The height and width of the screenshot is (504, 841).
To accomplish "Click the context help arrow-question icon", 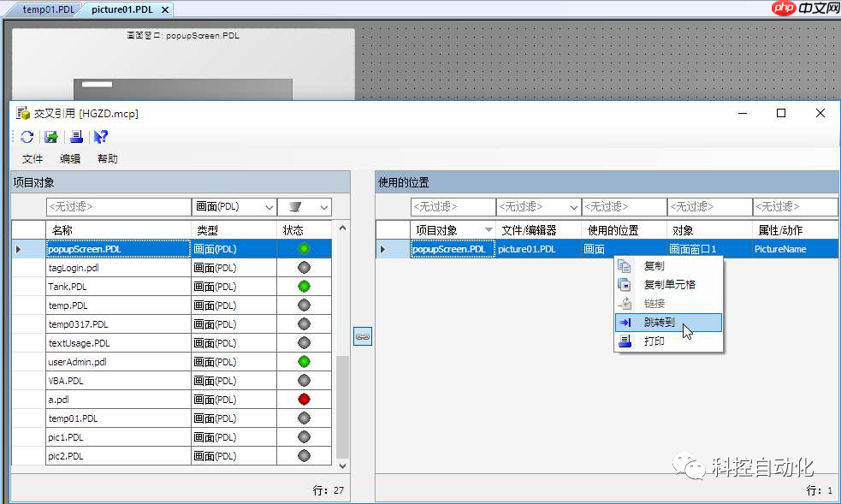I will point(101,137).
